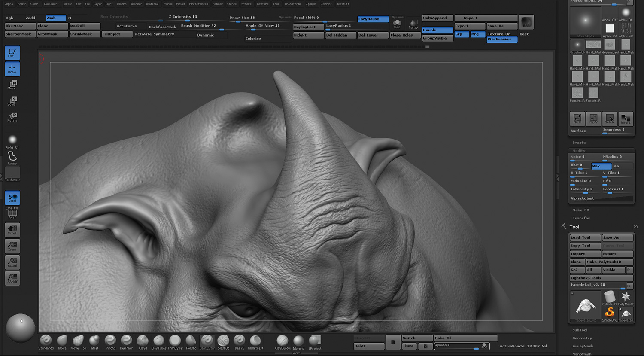644x356 pixels.
Task: Click the Close Holes button
Action: click(x=405, y=35)
